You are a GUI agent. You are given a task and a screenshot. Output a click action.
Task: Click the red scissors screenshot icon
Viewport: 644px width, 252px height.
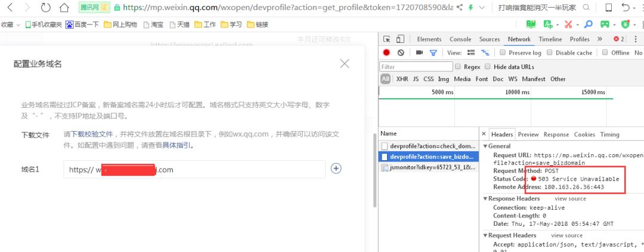coord(568,24)
